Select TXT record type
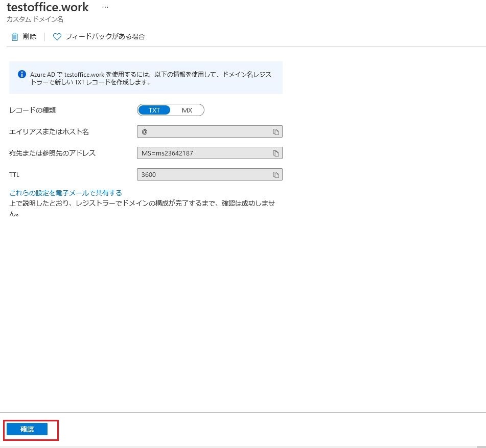 (154, 110)
